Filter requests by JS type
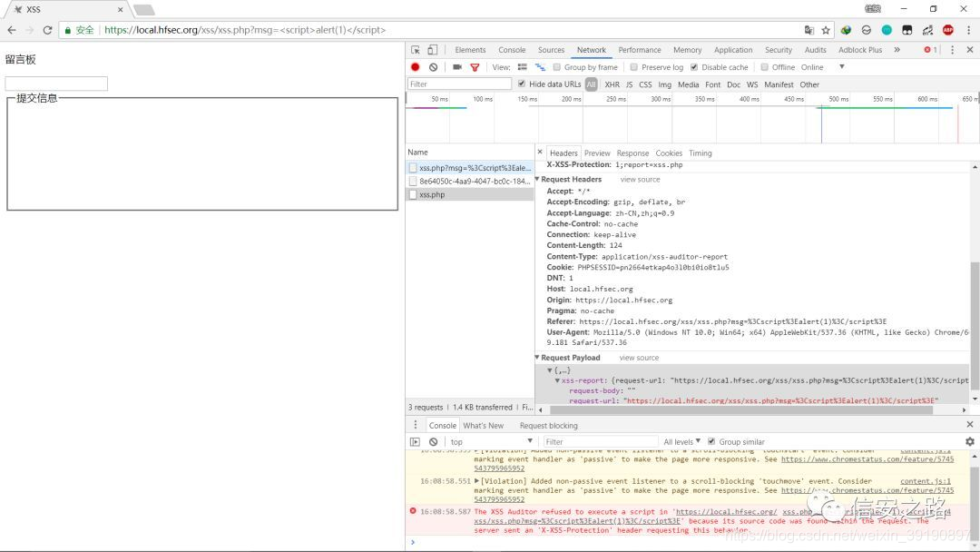The image size is (980, 552). (x=630, y=84)
